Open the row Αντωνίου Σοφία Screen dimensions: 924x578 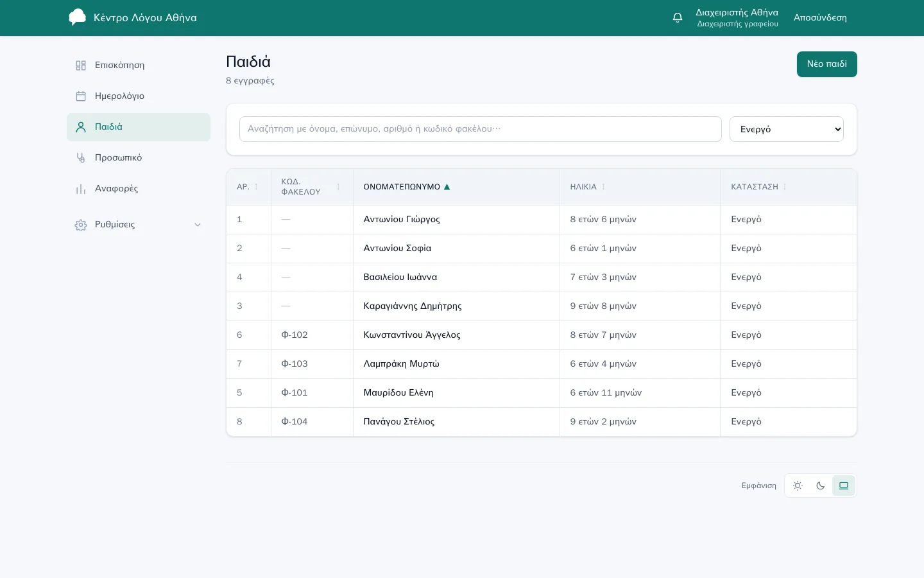point(542,249)
